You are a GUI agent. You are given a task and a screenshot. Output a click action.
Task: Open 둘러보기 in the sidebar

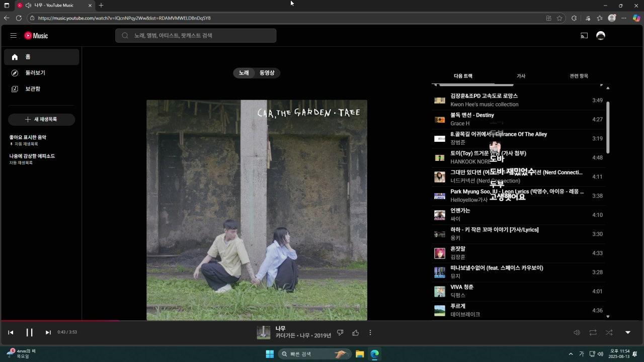pyautogui.click(x=41, y=73)
